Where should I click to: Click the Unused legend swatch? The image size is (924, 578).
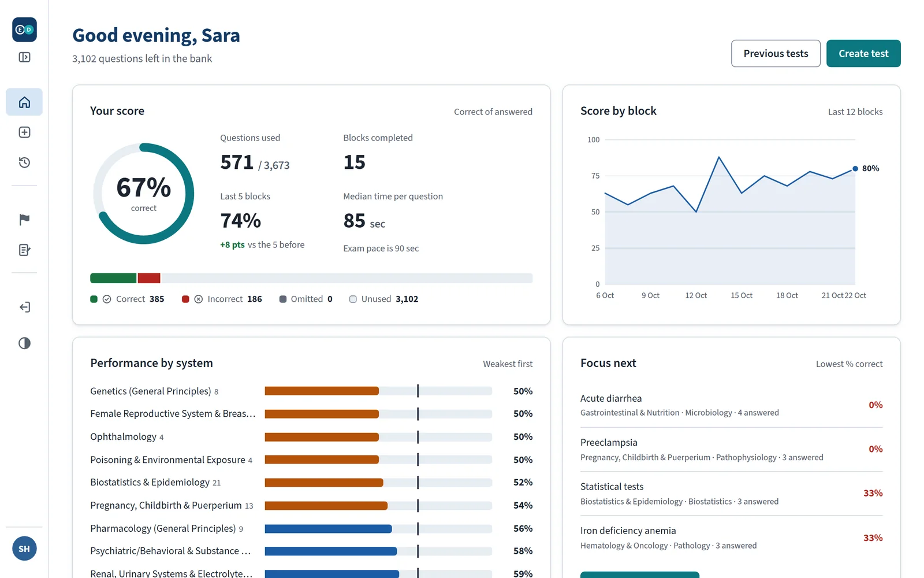pyautogui.click(x=353, y=299)
